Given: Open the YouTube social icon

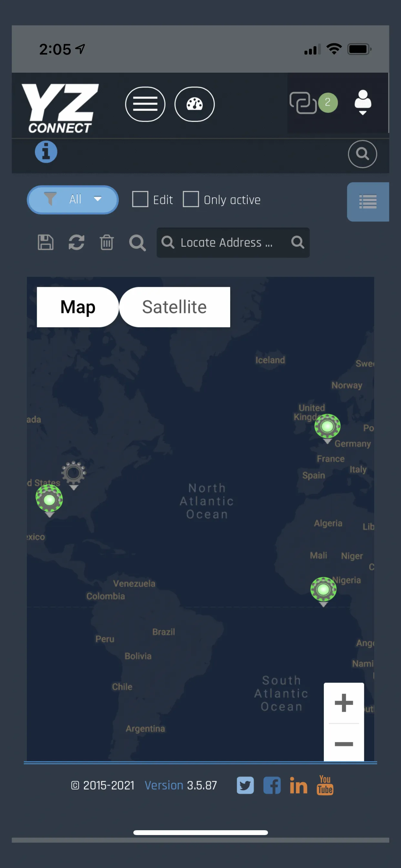Looking at the screenshot, I should 325,785.
